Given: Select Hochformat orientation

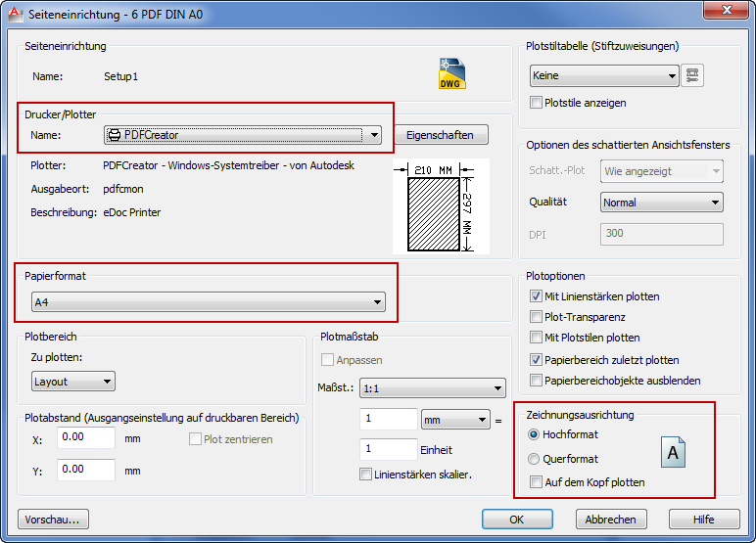Looking at the screenshot, I should coord(534,434).
